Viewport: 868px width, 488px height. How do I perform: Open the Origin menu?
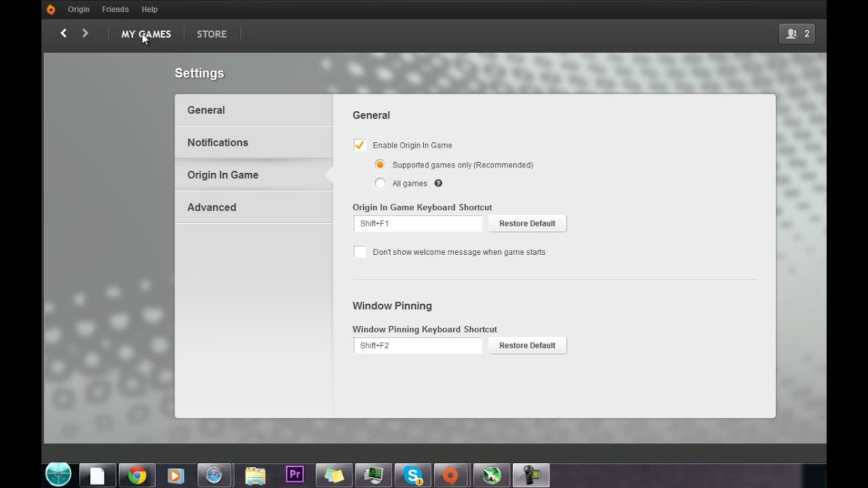pos(79,9)
